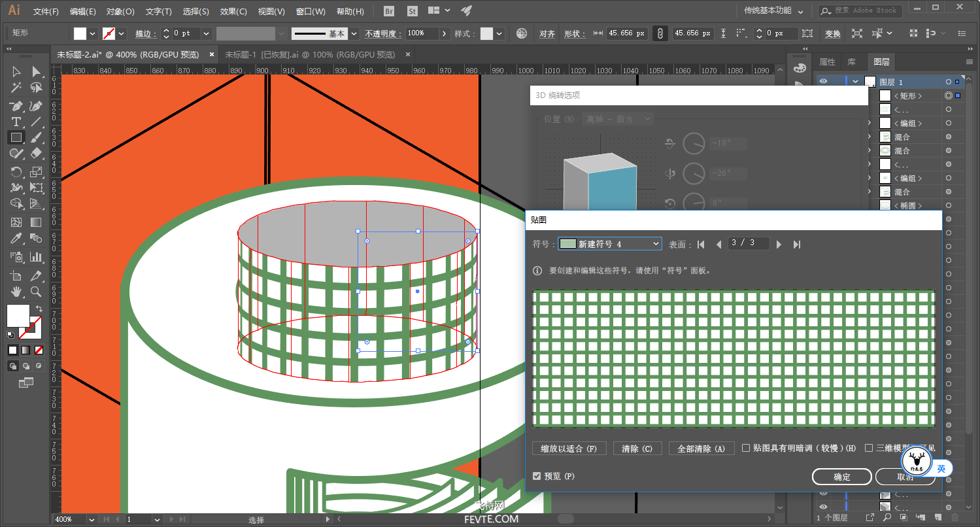Open the 效果(C) menu
This screenshot has height=527, width=980.
[x=233, y=12]
